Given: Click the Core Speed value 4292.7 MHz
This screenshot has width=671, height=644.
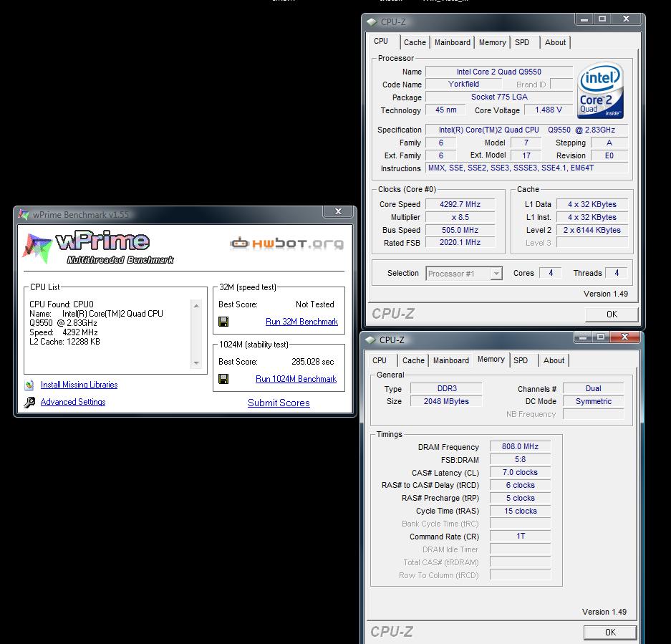Looking at the screenshot, I should [460, 205].
